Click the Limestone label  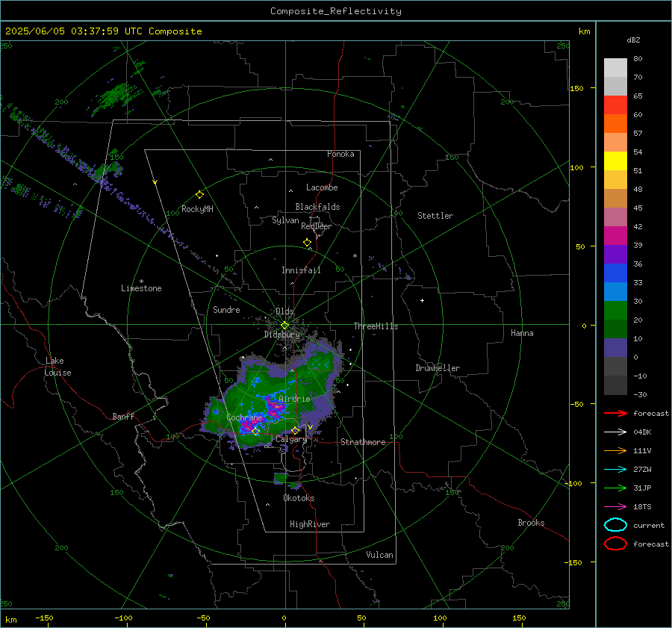(x=141, y=288)
